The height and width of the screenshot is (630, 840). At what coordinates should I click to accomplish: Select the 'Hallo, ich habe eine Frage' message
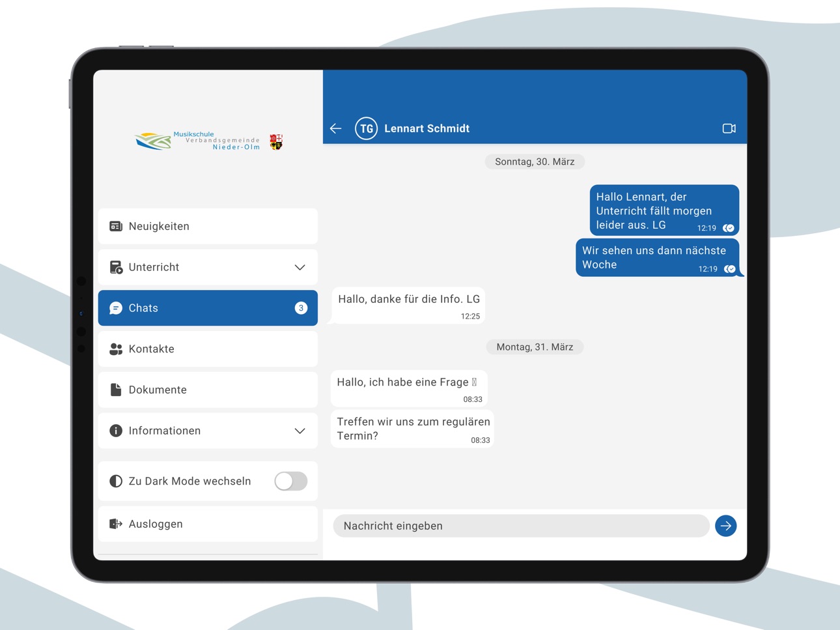tap(408, 388)
